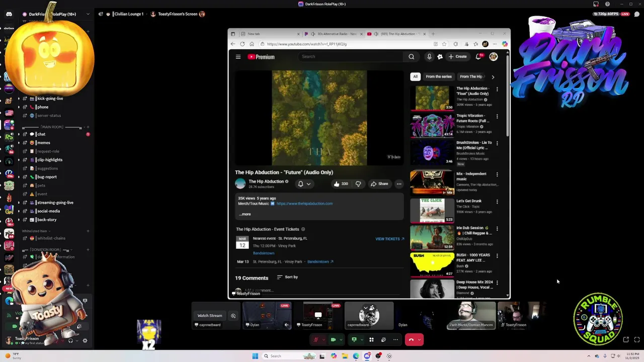Open Discord user settings gear
Viewport: 644px width, 362px height.
85,340
